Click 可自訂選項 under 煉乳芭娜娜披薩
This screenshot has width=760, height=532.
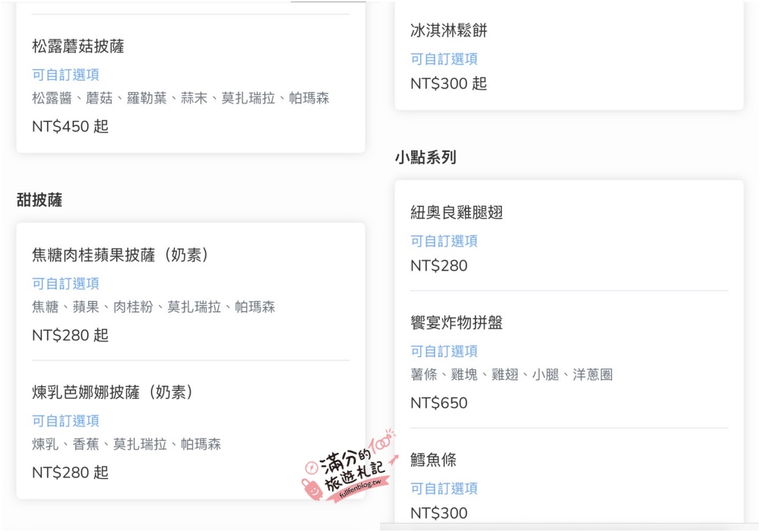(x=65, y=420)
